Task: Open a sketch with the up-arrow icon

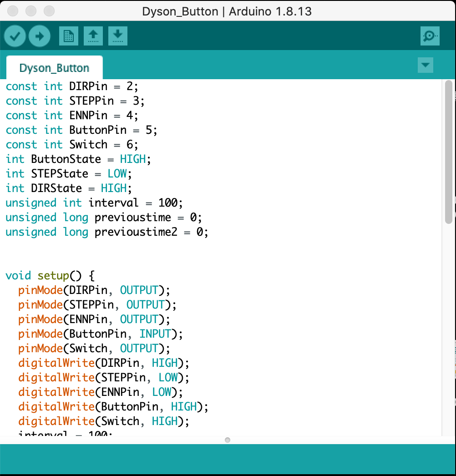Action: click(x=93, y=36)
